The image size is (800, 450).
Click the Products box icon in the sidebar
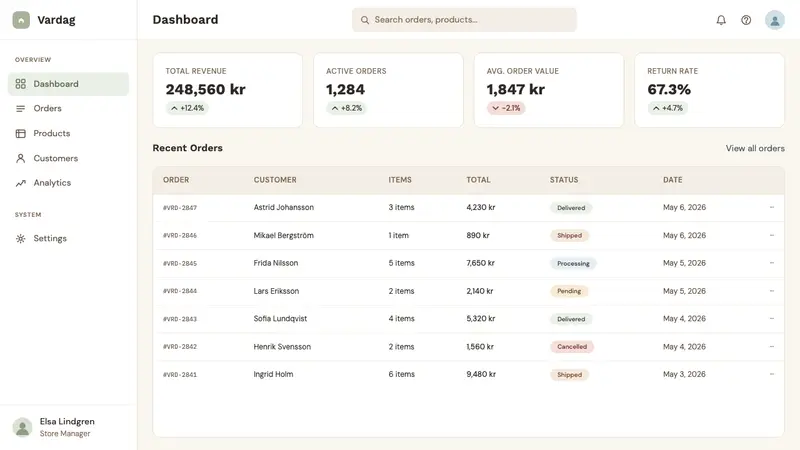point(20,134)
